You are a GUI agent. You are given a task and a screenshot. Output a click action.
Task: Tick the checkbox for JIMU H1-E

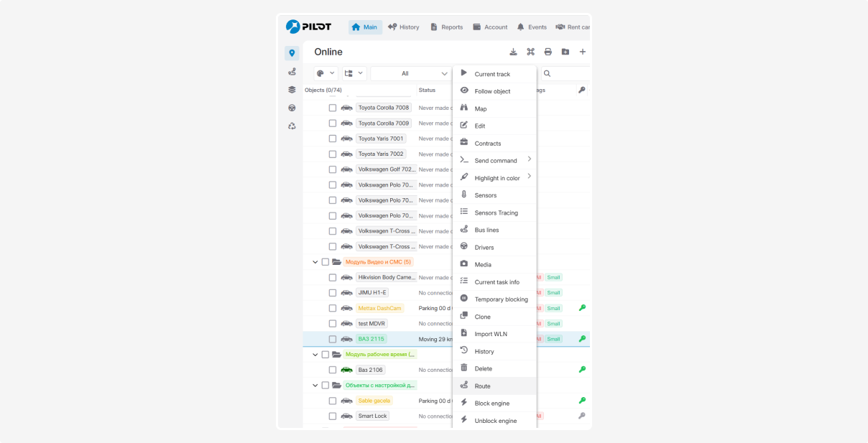coord(333,293)
